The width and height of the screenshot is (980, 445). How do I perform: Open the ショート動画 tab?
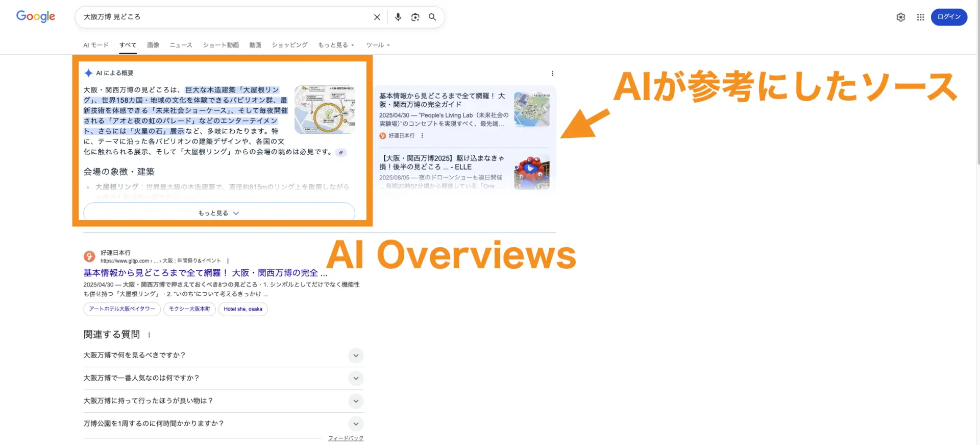click(x=220, y=45)
